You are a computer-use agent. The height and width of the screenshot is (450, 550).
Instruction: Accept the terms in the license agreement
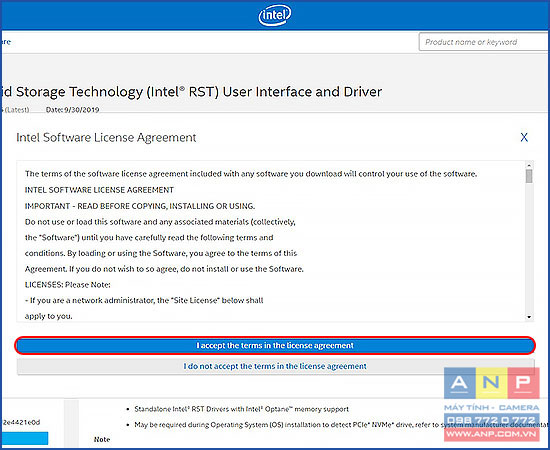(275, 345)
